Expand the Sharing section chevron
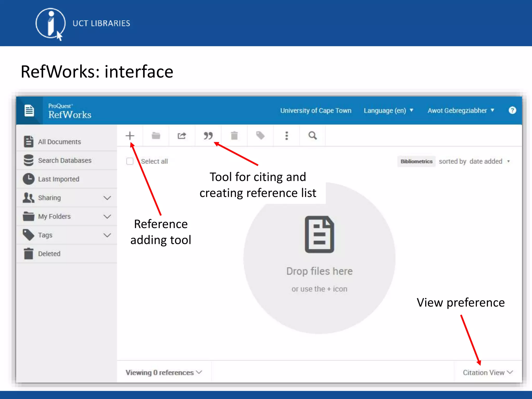Screen dimensions: 532x399 click(107, 198)
